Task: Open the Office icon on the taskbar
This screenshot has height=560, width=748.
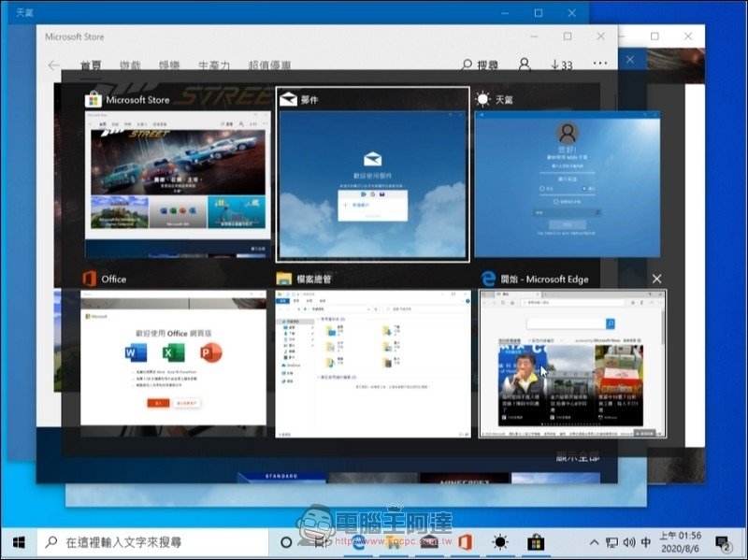Action: pos(464,542)
